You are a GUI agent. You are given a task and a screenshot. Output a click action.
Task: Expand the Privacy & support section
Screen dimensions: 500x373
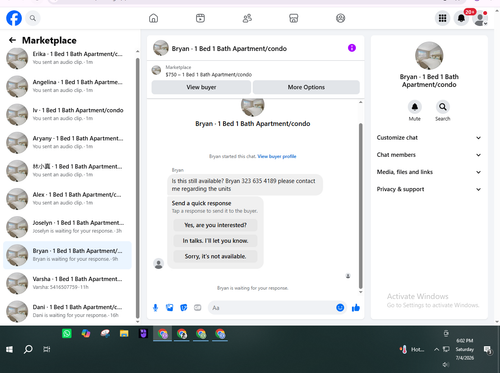pos(429,189)
